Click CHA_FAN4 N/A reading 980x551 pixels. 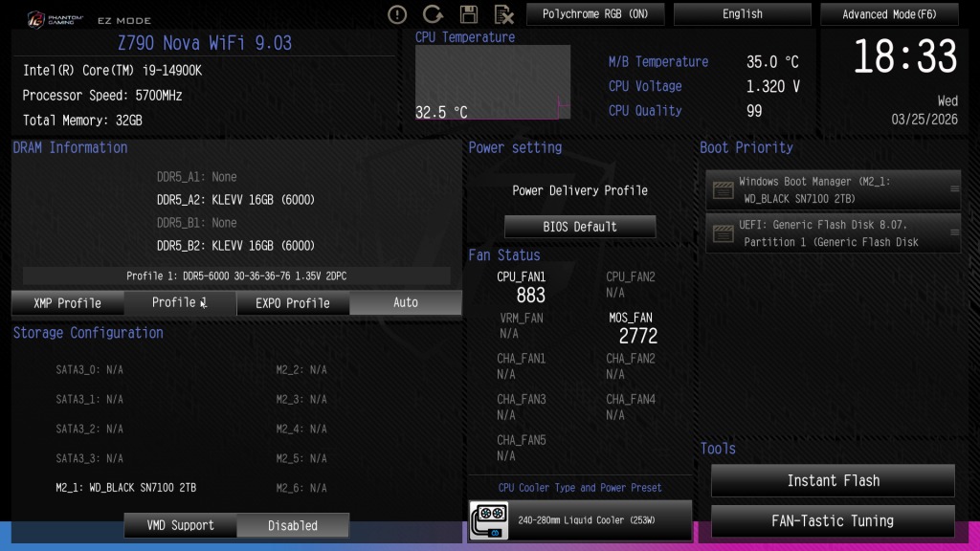click(x=615, y=415)
